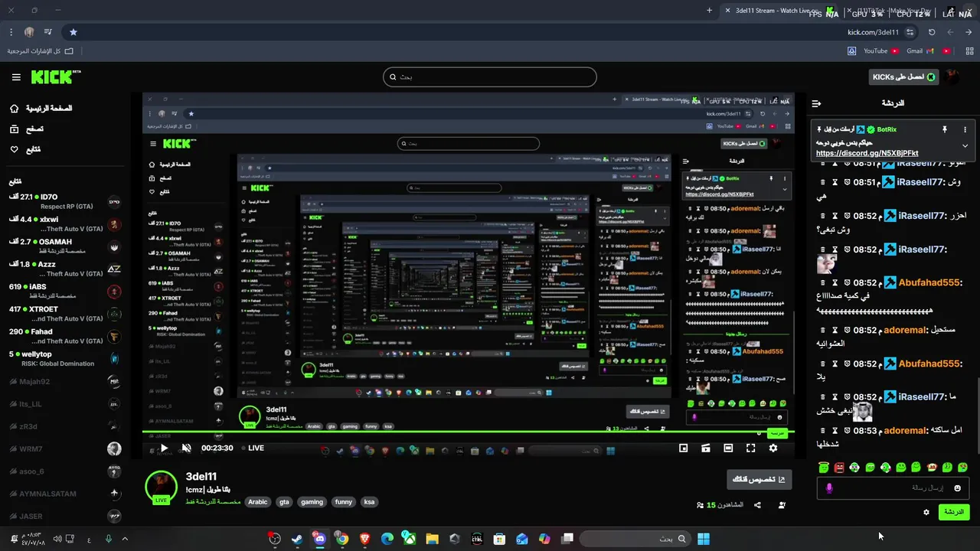Open the viewers list icon
Screen dimensions: 980x551
coord(701,505)
